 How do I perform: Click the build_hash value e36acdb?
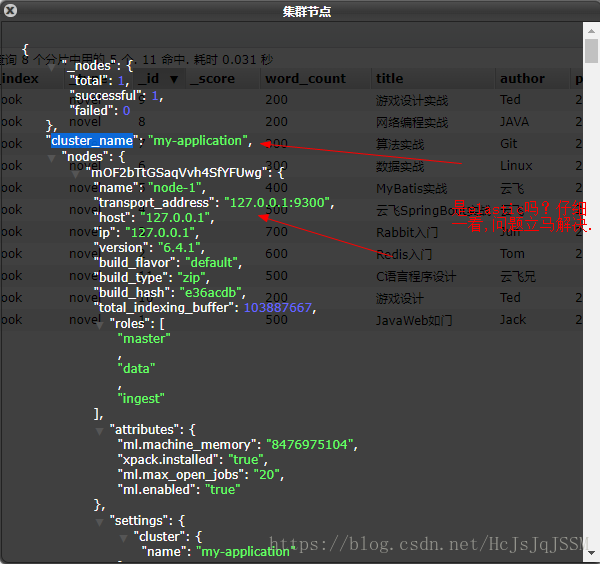[210, 293]
